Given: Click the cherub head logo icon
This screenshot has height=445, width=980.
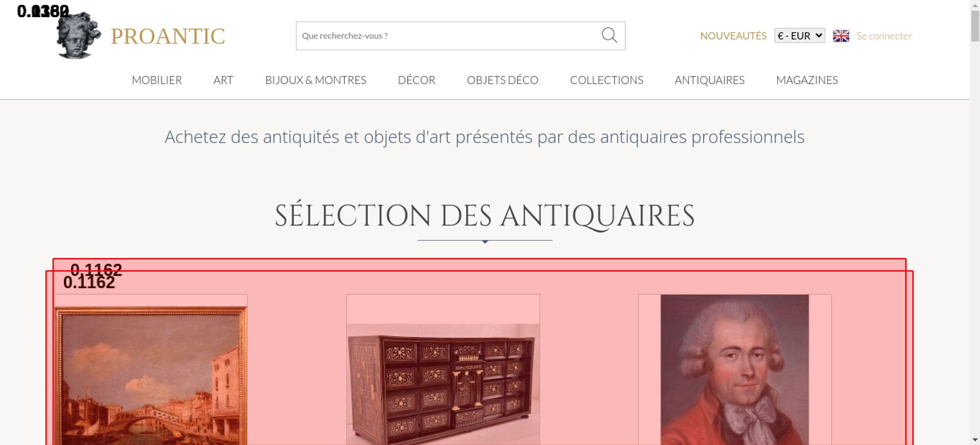Looking at the screenshot, I should pos(78,35).
